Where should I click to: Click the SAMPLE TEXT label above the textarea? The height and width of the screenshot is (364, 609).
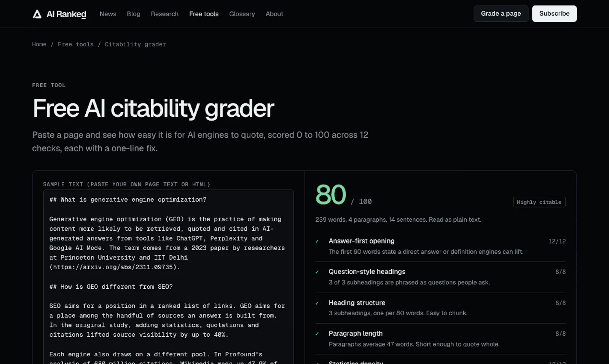[126, 184]
